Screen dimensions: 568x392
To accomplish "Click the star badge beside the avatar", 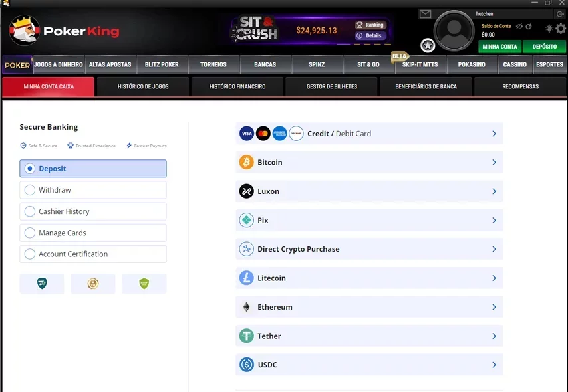I will click(x=428, y=45).
